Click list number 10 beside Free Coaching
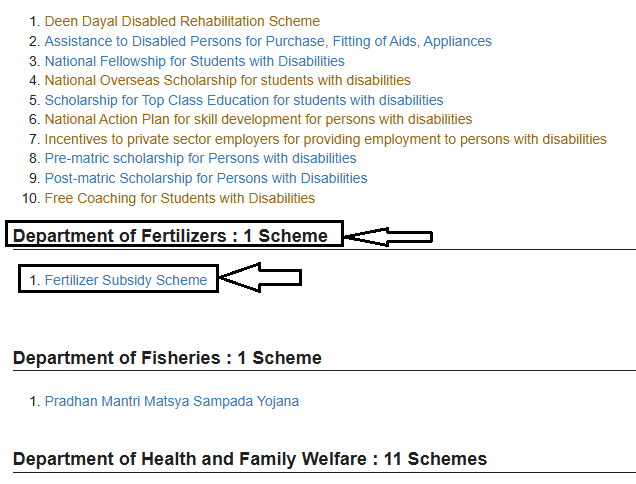The image size is (636, 484). pyautogui.click(x=31, y=198)
